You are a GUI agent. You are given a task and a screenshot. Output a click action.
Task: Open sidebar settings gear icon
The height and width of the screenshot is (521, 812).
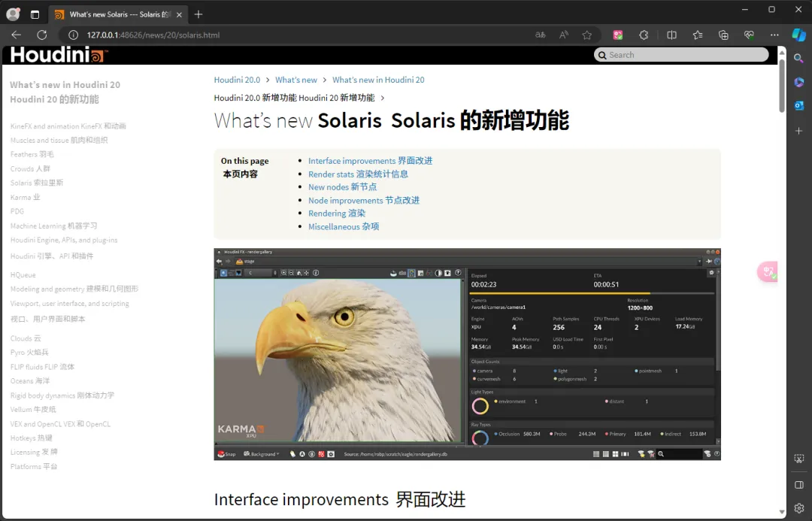(x=799, y=508)
